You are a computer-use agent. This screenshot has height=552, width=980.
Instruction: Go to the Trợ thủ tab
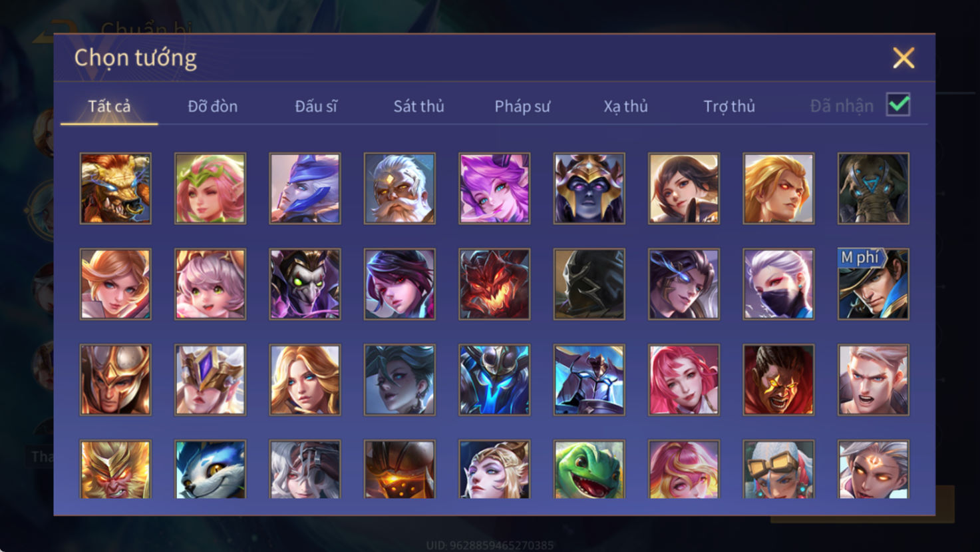(x=729, y=106)
